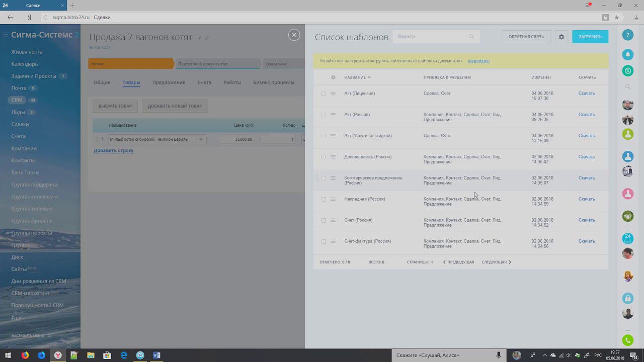This screenshot has width=644, height=362.
Task: Check the Счет-фактура (Россия) checkbox
Action: point(324,241)
